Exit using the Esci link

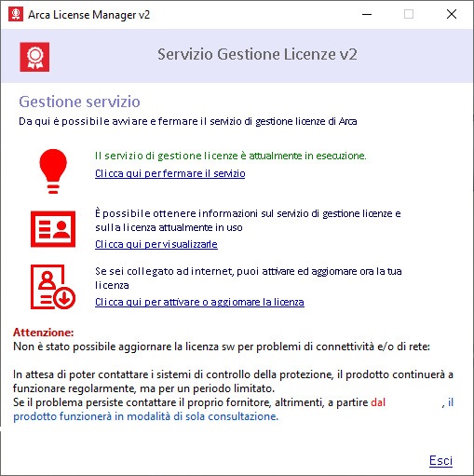[440, 460]
